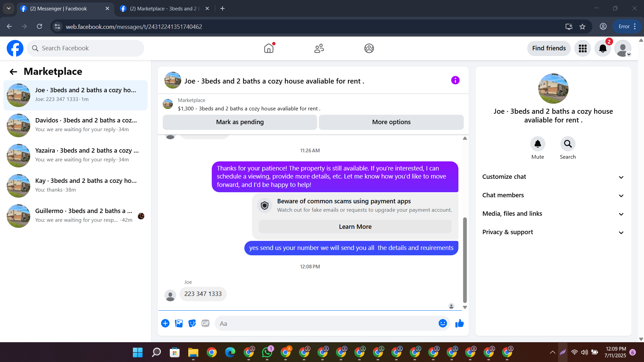The height and width of the screenshot is (362, 644).
Task: Switch to the Marketplace browser tab
Action: pos(164,8)
